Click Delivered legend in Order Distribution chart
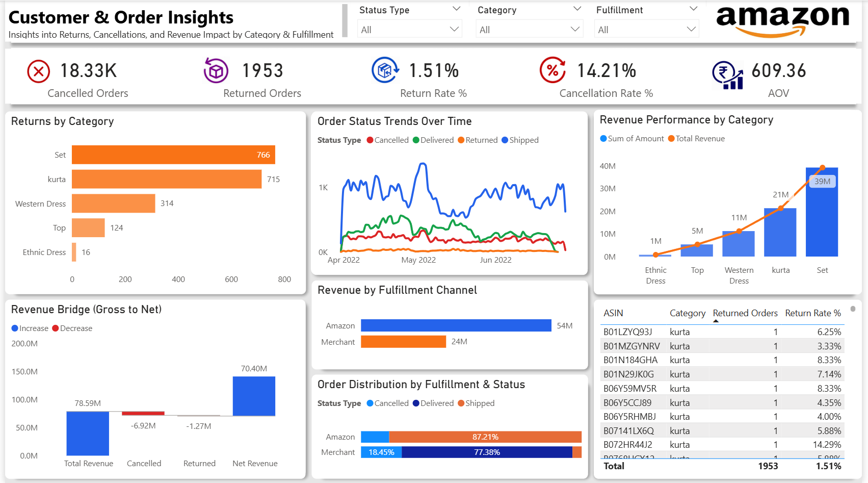The height and width of the screenshot is (483, 868). [433, 403]
